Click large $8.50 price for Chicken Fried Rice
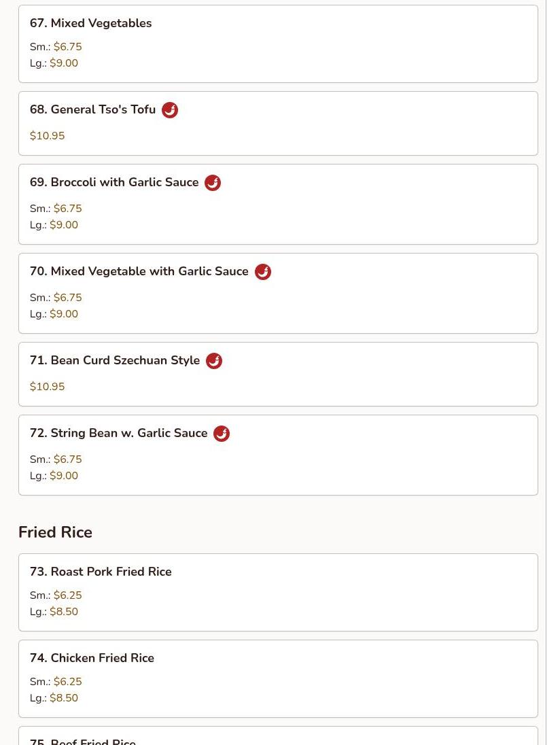 (x=64, y=698)
